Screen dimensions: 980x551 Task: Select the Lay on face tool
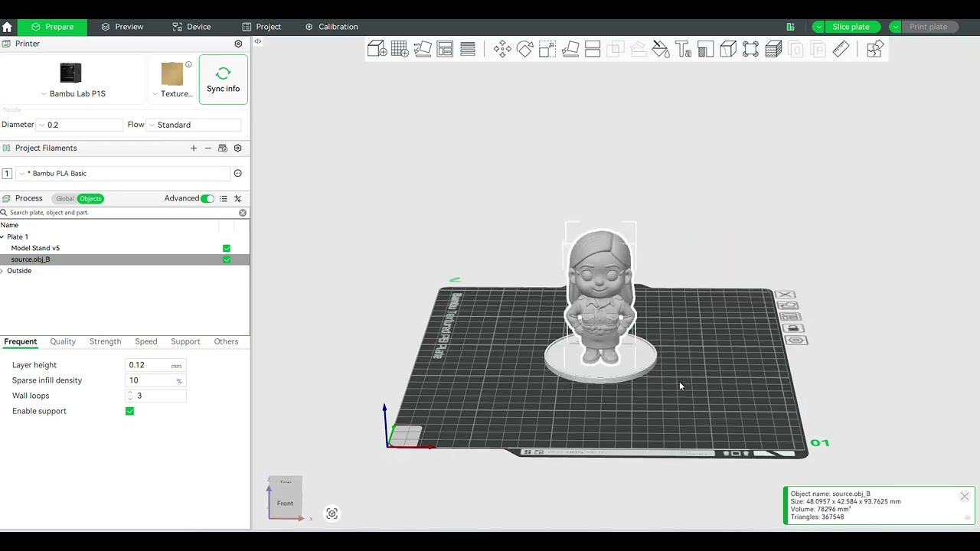pyautogui.click(x=570, y=49)
